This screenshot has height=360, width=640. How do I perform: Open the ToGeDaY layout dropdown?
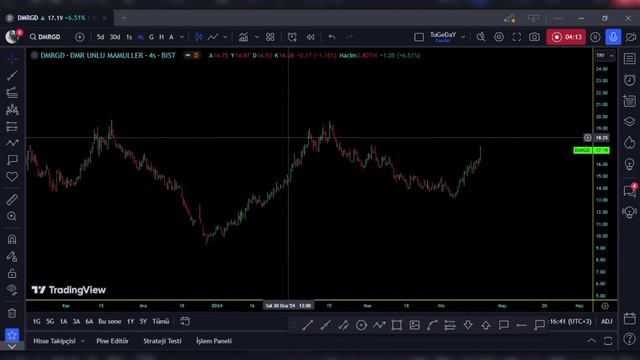pyautogui.click(x=463, y=37)
